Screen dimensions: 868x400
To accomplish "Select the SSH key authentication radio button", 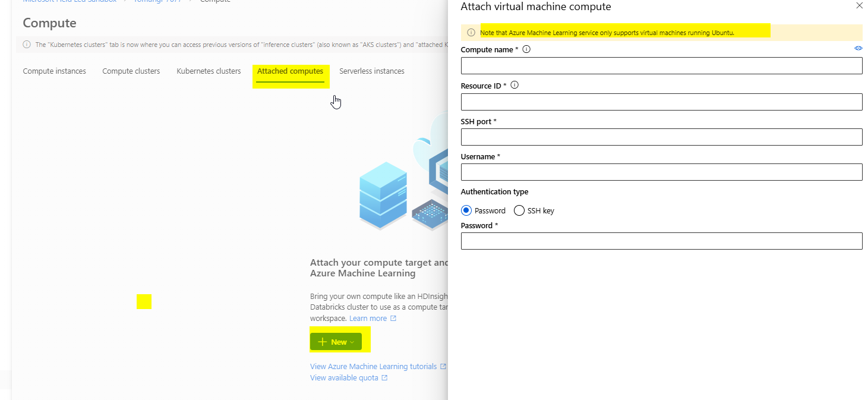I will click(x=519, y=210).
